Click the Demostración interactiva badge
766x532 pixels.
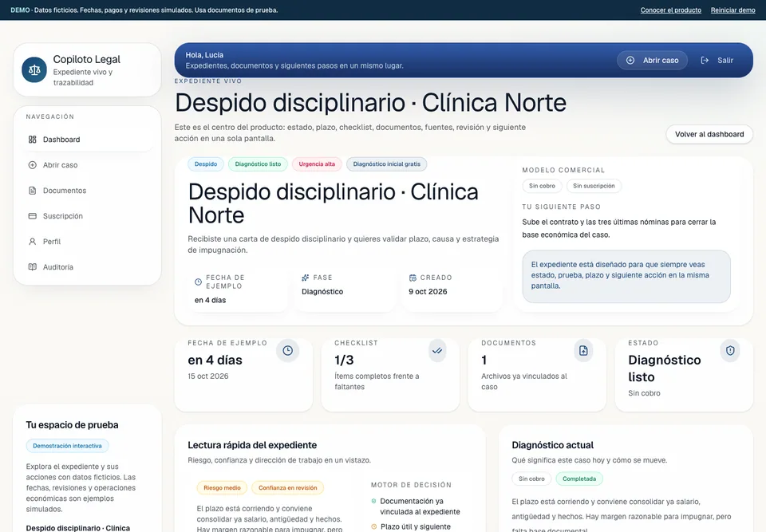click(x=67, y=446)
